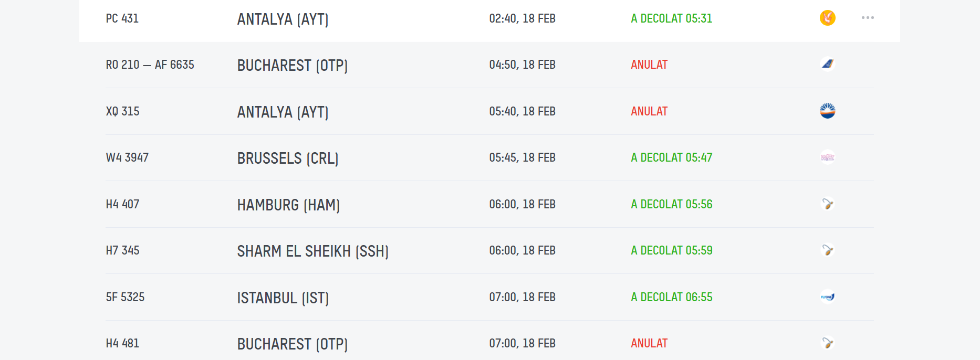The image size is (980, 360).
Task: Click the airline logo on H4 407 Hamburg row
Action: tap(827, 204)
